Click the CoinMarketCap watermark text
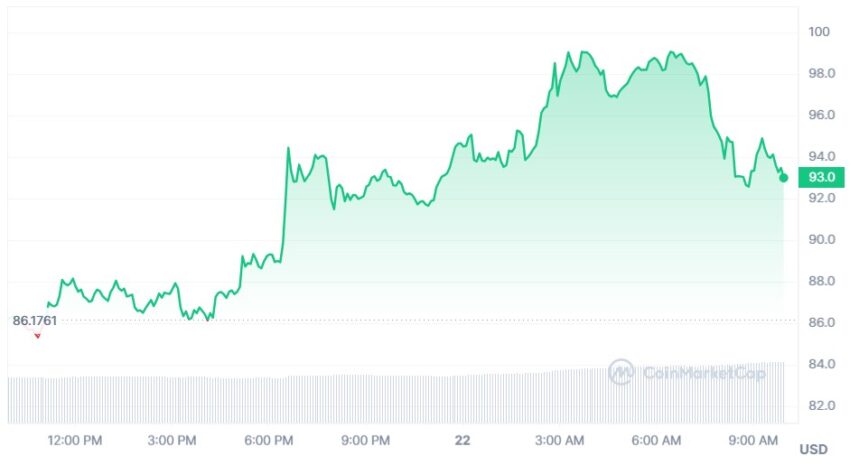The image size is (850, 465). pyautogui.click(x=704, y=373)
